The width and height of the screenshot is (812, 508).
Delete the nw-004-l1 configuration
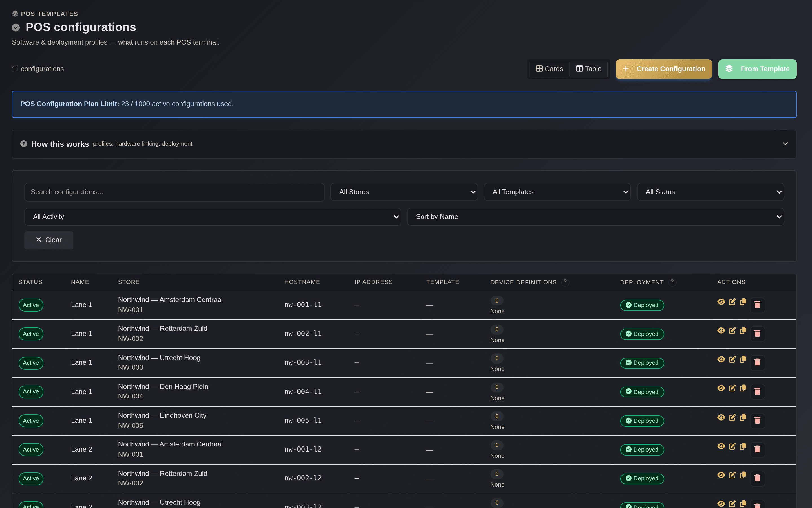click(757, 392)
